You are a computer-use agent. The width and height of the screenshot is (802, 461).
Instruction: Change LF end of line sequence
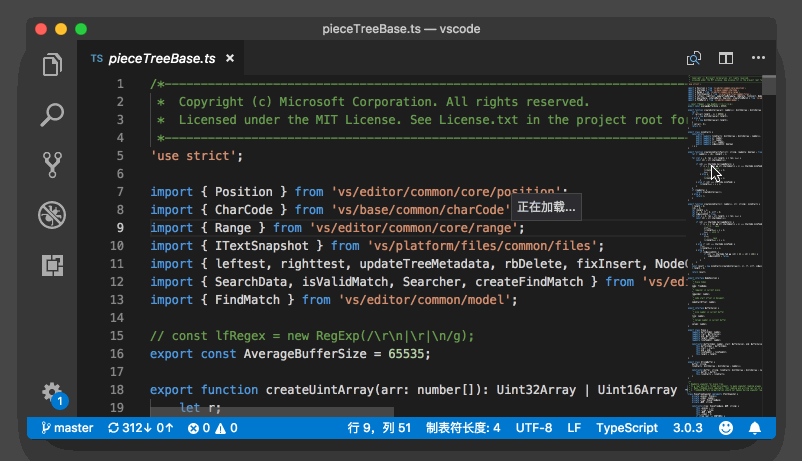574,428
